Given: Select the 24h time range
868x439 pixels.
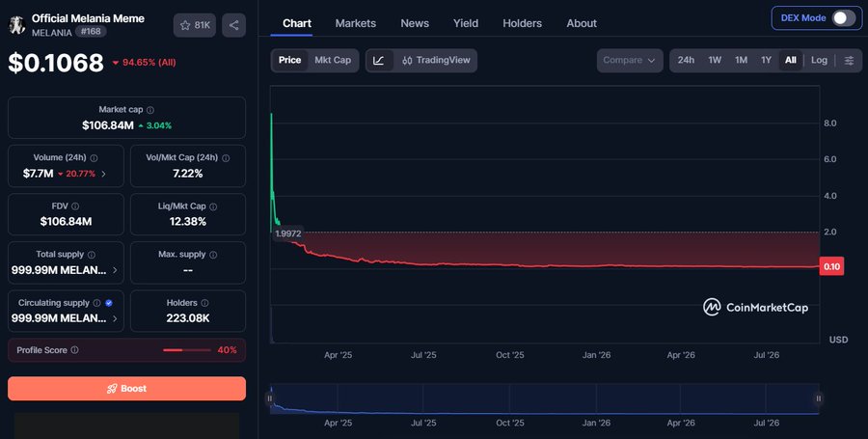Looking at the screenshot, I should point(686,61).
